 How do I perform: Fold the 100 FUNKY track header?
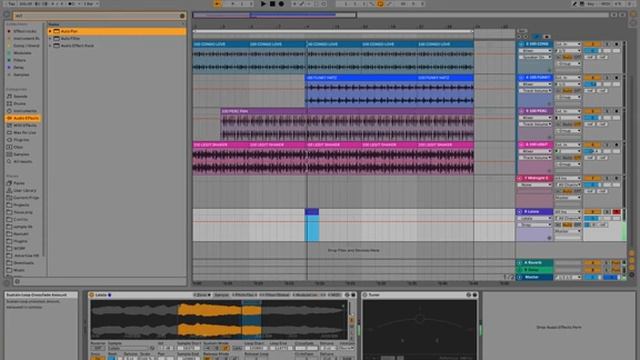pos(521,77)
